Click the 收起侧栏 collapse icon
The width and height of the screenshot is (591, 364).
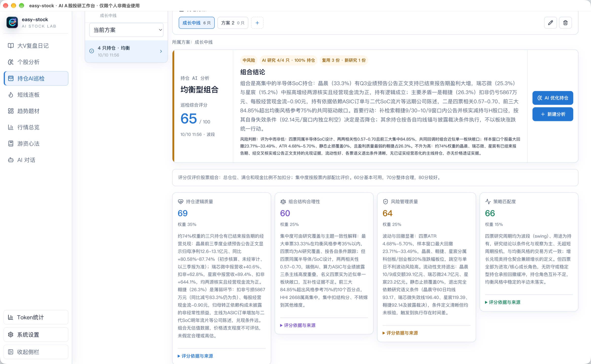[11, 352]
